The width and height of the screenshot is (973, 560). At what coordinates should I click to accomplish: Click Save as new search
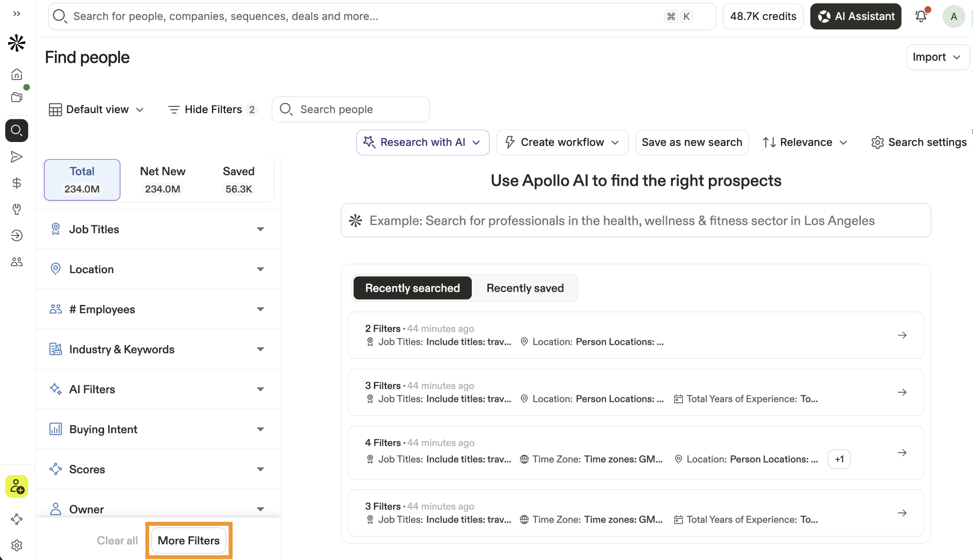pos(692,142)
